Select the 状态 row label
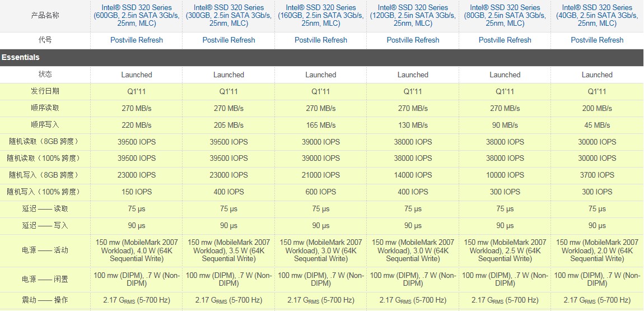This screenshot has width=644, height=311. [45, 75]
